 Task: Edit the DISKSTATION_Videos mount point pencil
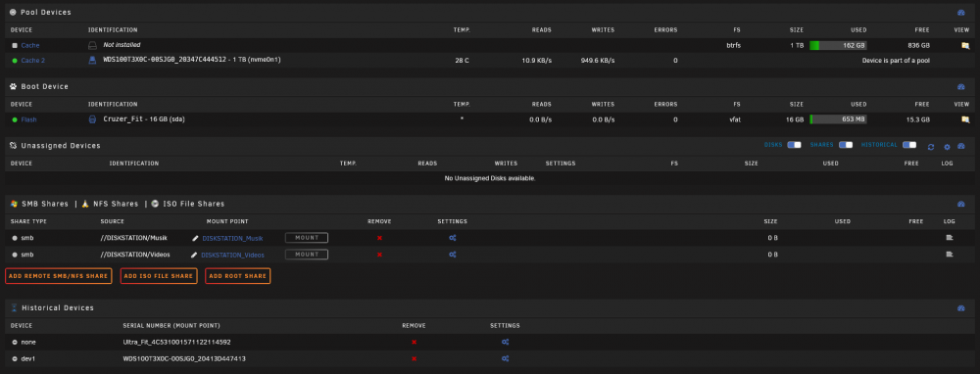(x=195, y=255)
